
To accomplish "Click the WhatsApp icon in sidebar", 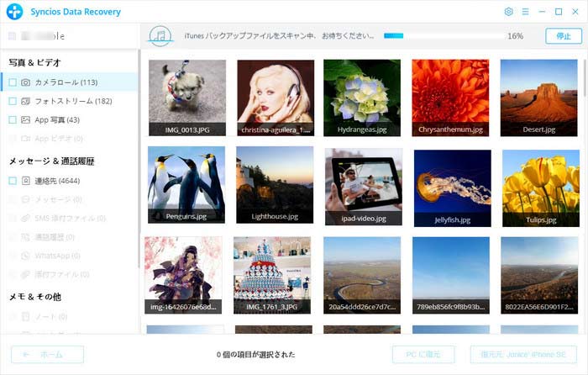I will pos(25,256).
